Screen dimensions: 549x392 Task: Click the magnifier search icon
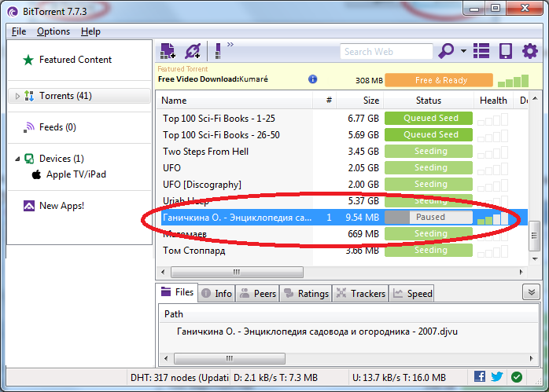click(446, 51)
